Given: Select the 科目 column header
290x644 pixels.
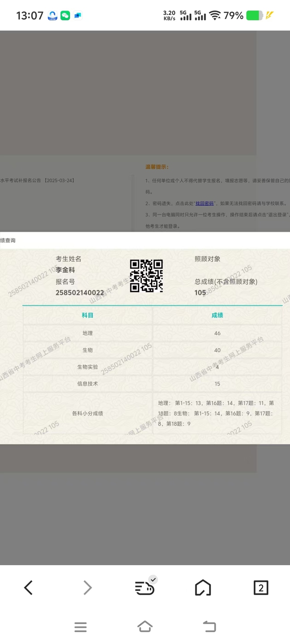Looking at the screenshot, I should 87,315.
